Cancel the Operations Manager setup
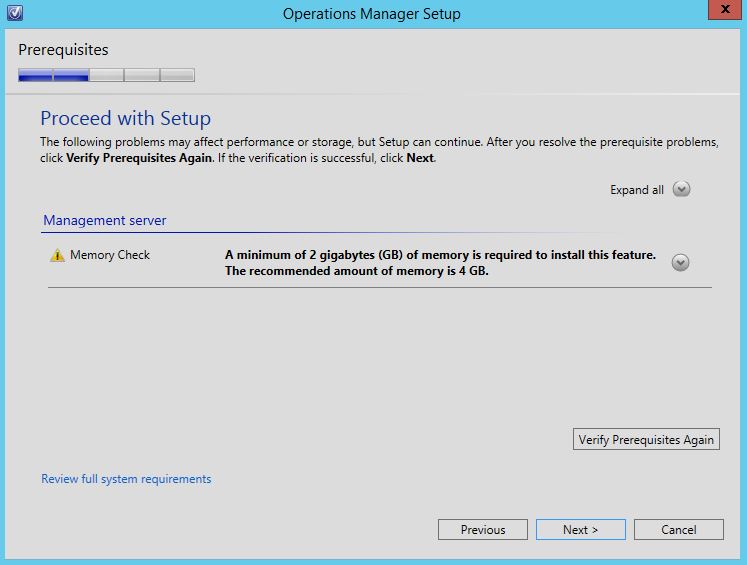 pyautogui.click(x=678, y=530)
